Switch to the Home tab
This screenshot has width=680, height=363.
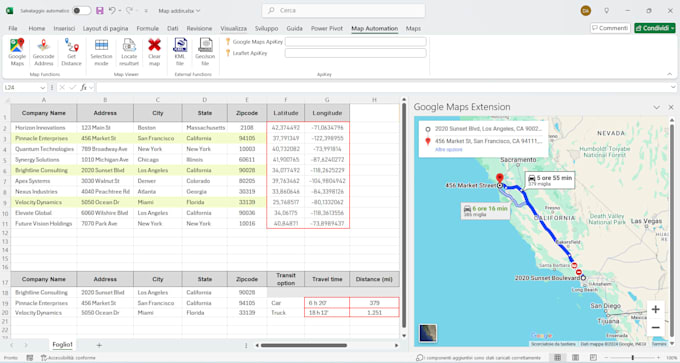coord(37,28)
